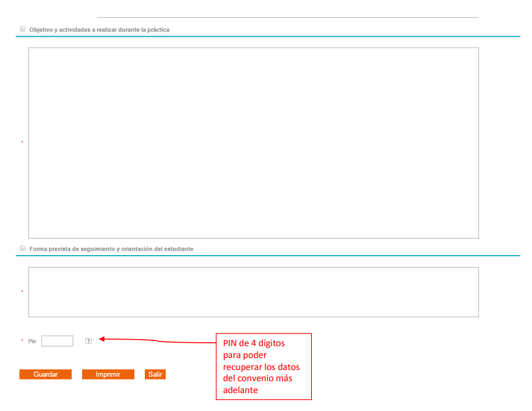
Task: Click the red arrowhead beside the help icon
Action: point(102,340)
